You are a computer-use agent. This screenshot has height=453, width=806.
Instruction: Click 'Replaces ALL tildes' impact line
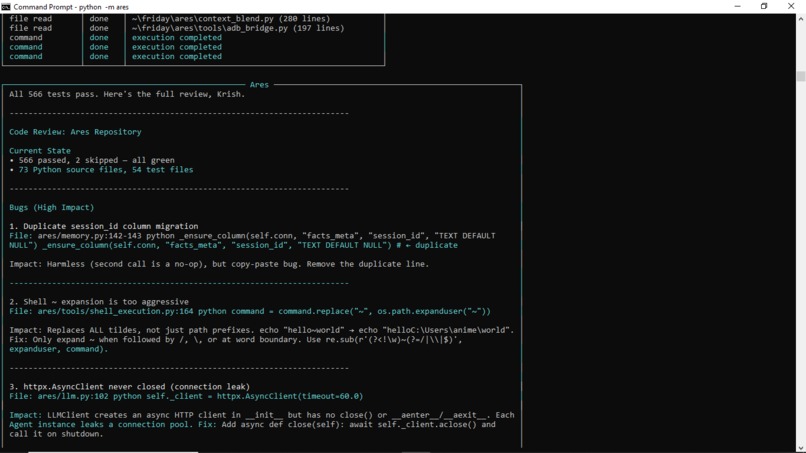click(x=261, y=330)
